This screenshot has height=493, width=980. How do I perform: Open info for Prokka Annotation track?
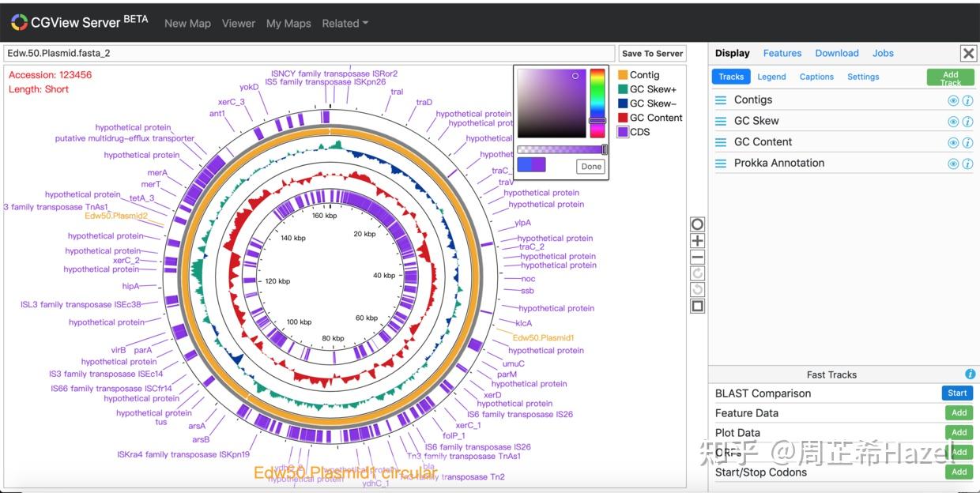coord(967,164)
